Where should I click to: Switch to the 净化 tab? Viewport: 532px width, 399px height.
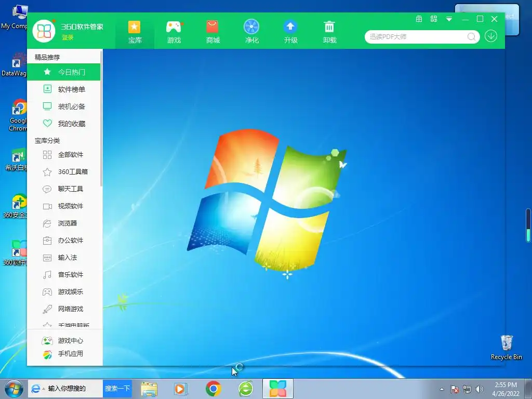coord(252,32)
